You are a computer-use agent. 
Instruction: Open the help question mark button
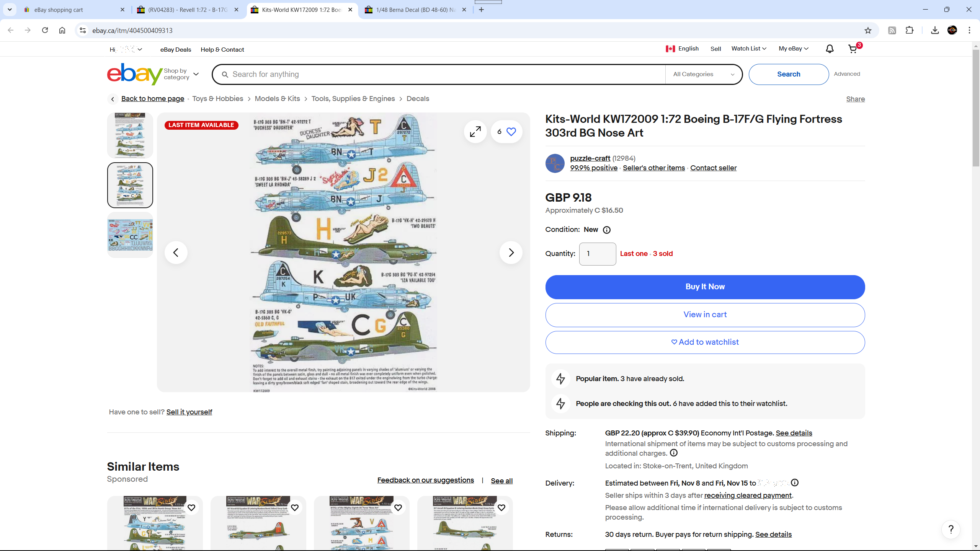pyautogui.click(x=951, y=530)
